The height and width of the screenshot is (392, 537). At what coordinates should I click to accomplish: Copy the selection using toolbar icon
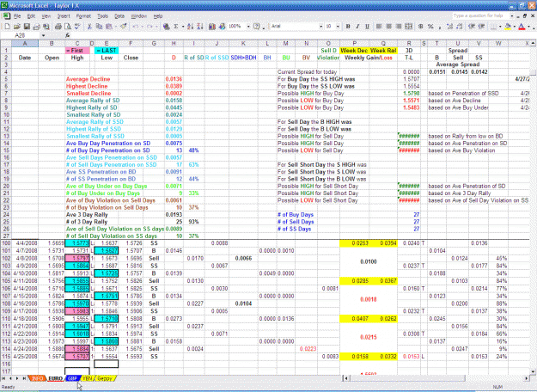[100, 27]
